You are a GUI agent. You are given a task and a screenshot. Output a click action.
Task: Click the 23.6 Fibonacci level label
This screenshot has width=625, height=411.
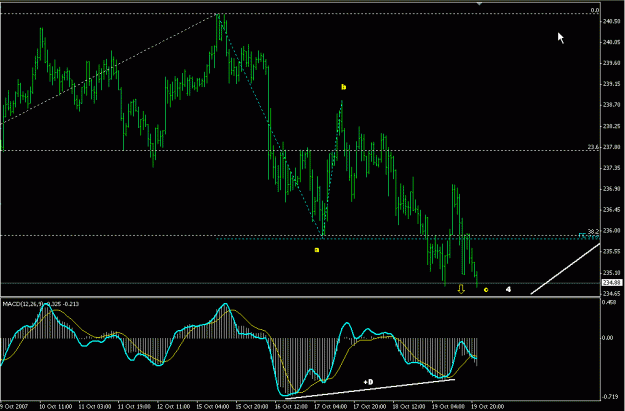pyautogui.click(x=593, y=147)
